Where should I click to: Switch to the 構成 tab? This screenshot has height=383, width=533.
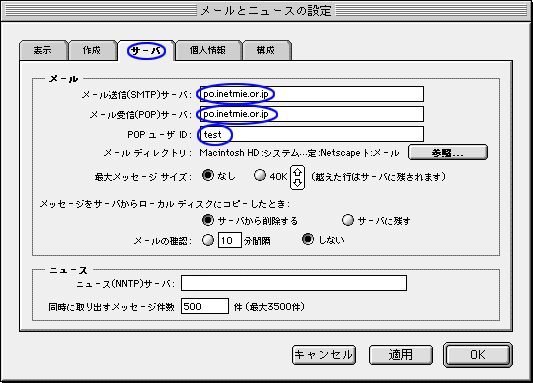pos(266,50)
